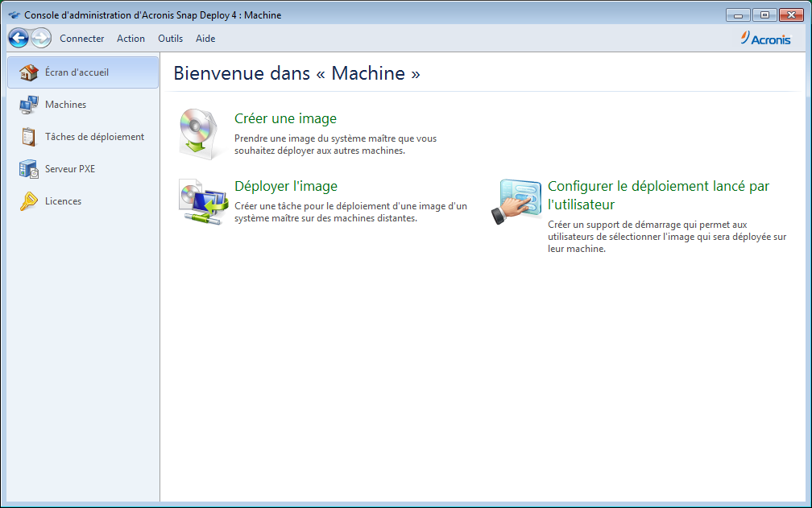Click the Serveur PXE server icon
The height and width of the screenshot is (508, 812).
(x=29, y=169)
